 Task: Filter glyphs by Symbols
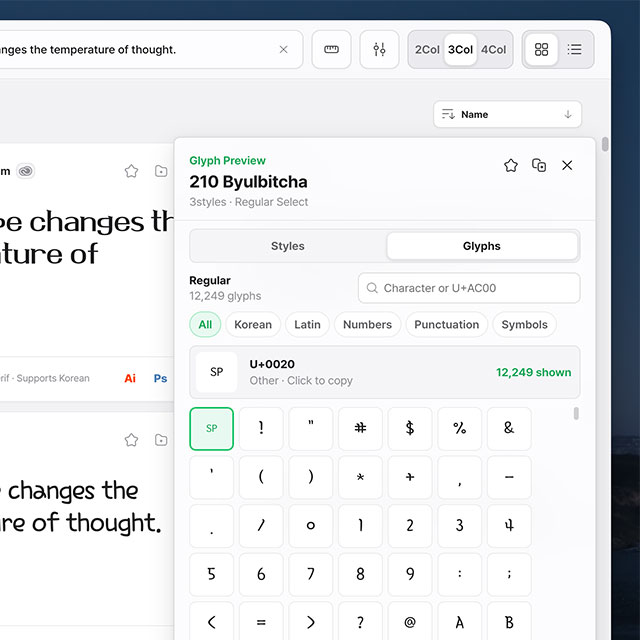(x=524, y=324)
